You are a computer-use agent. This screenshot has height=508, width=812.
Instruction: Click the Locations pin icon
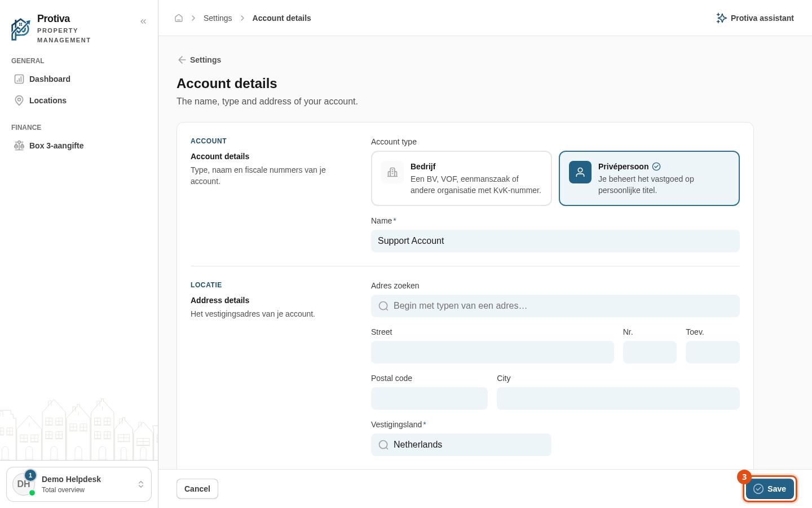click(x=19, y=100)
